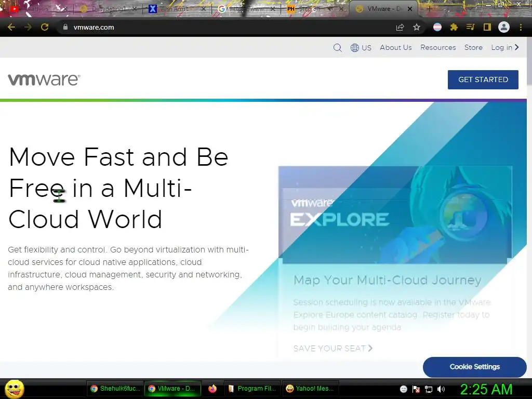Switch to Shehulk6fuc... Chrome taskbar window

115,389
